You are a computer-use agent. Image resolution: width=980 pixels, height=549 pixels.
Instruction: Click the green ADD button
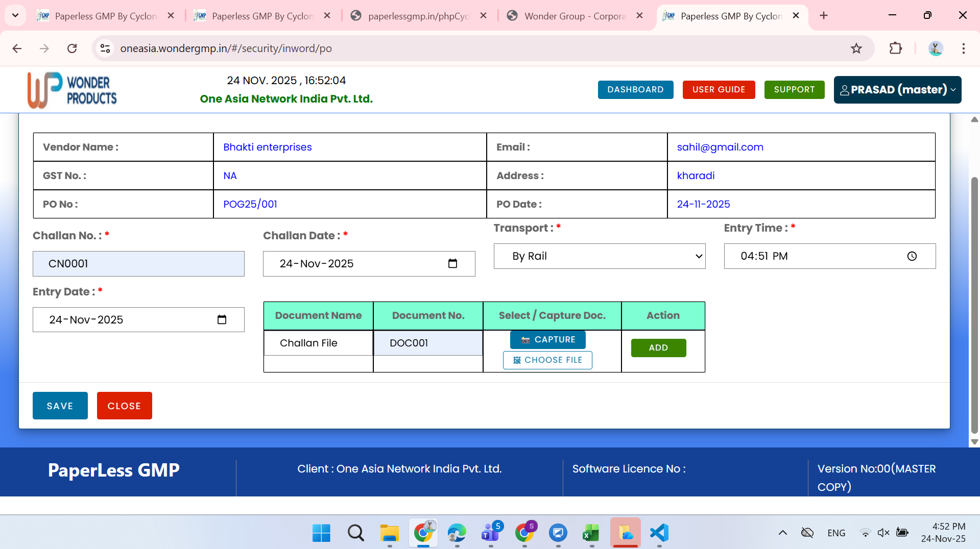click(658, 348)
